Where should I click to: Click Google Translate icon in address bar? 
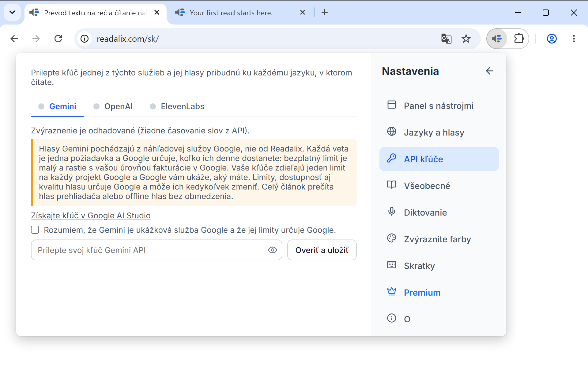tap(446, 39)
